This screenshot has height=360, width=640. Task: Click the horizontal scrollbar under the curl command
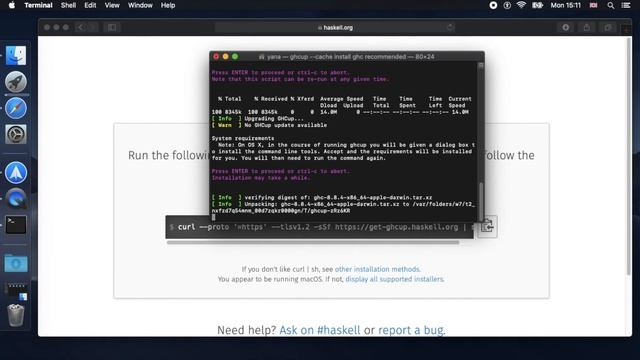[313, 242]
